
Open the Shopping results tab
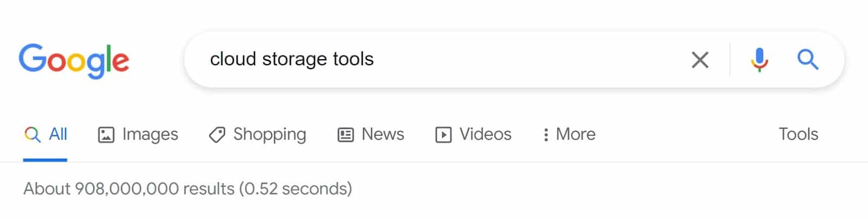tap(269, 134)
